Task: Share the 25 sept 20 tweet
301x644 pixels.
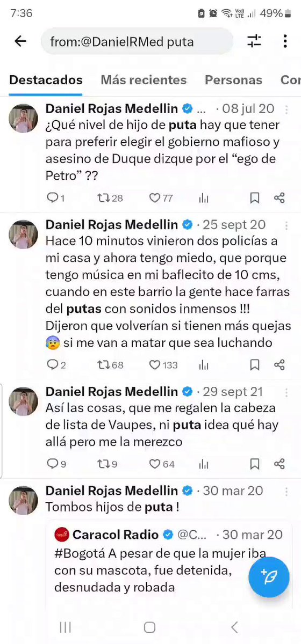Action: pos(279,365)
